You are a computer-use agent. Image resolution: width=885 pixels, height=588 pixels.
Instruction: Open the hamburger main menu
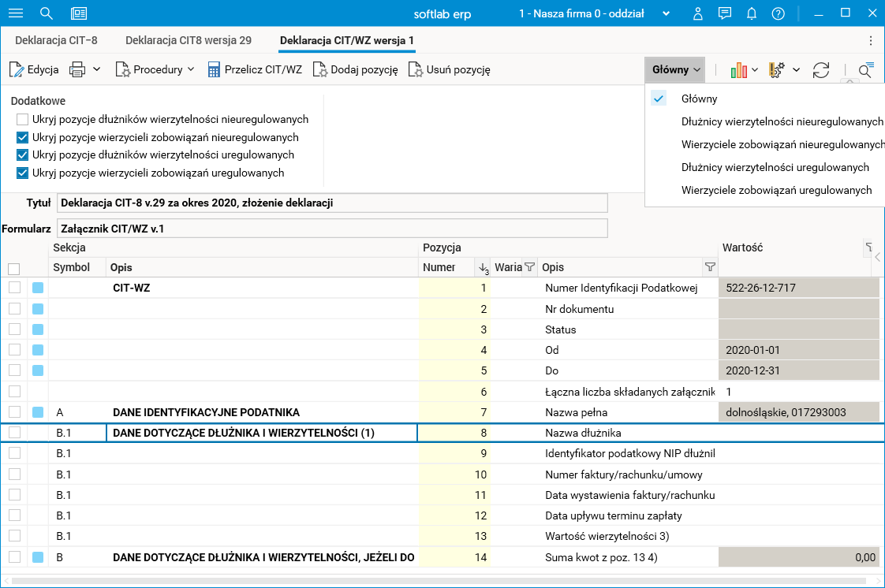[x=16, y=13]
